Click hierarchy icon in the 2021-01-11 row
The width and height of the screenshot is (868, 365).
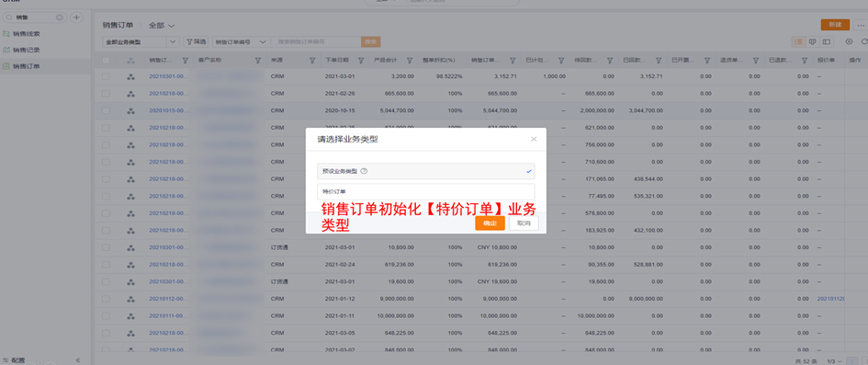tap(130, 316)
